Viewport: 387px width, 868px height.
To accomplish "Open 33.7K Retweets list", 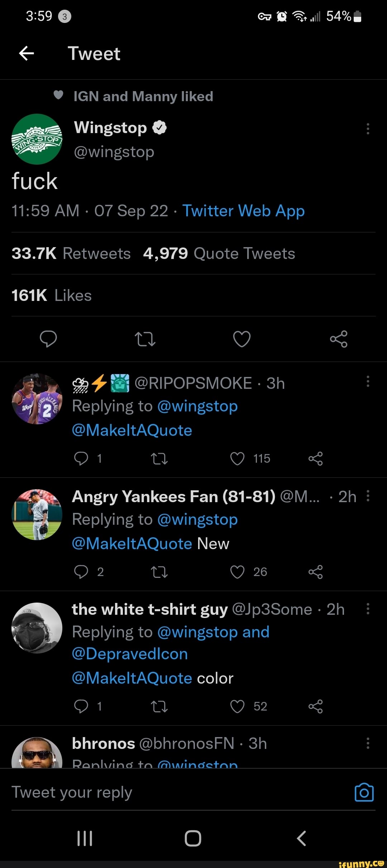I will tap(71, 254).
